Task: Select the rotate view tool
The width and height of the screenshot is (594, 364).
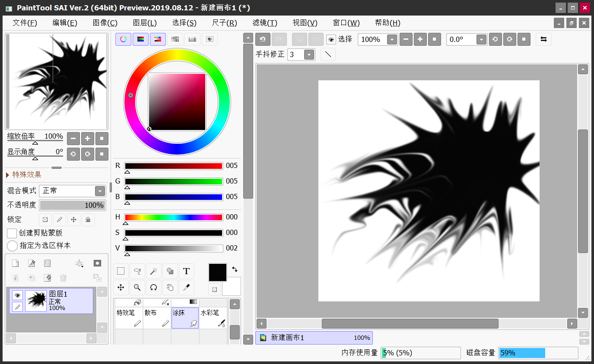Action: pos(154,288)
